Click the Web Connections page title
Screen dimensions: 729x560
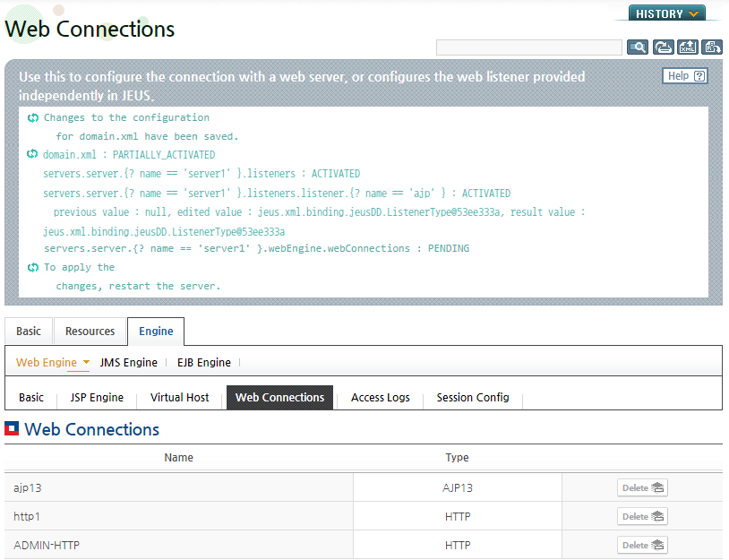coord(90,29)
